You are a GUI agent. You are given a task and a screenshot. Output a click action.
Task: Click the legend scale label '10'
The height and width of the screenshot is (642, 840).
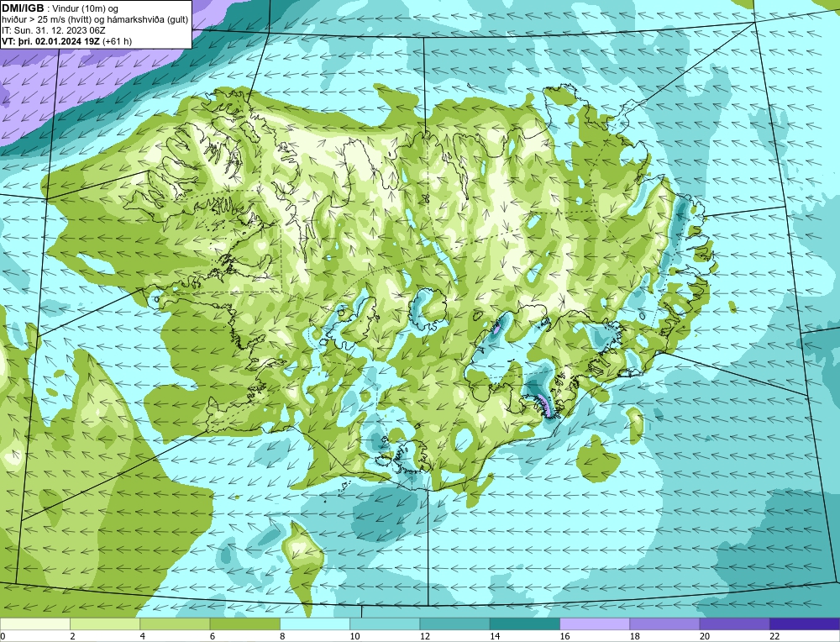(x=354, y=636)
